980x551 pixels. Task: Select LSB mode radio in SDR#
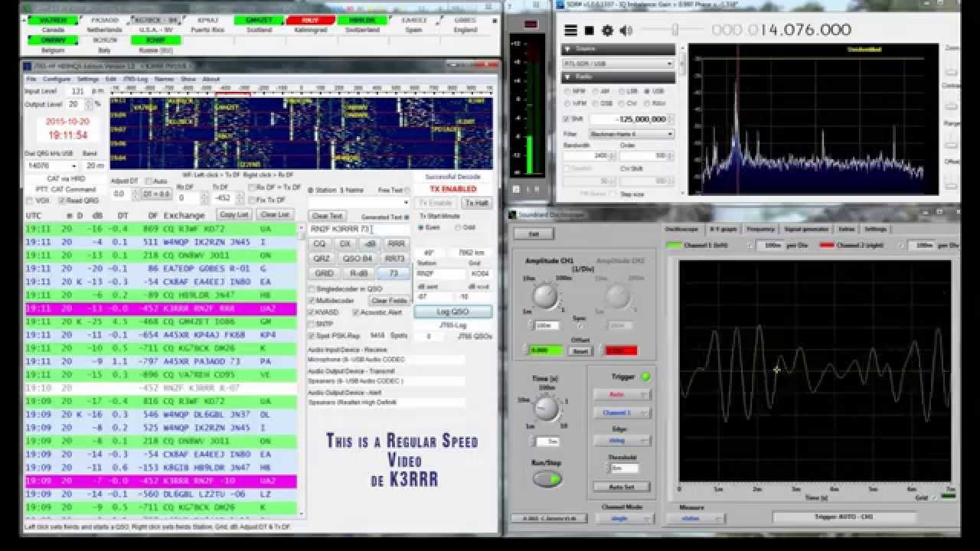point(623,91)
